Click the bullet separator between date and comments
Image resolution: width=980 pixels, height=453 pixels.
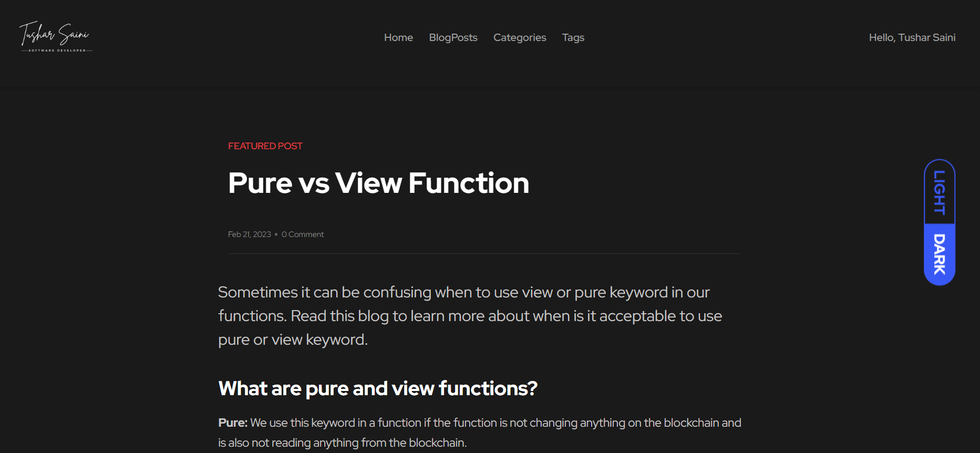(276, 234)
